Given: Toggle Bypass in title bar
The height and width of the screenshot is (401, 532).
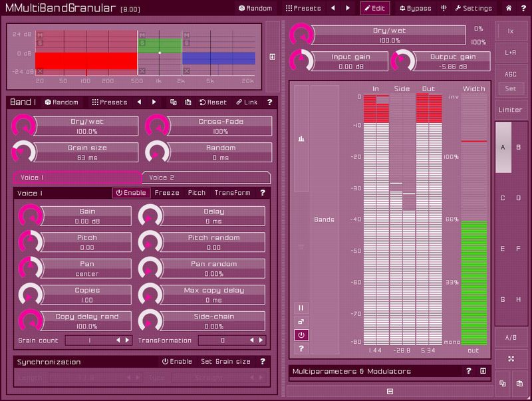Looking at the screenshot, I should pyautogui.click(x=416, y=8).
